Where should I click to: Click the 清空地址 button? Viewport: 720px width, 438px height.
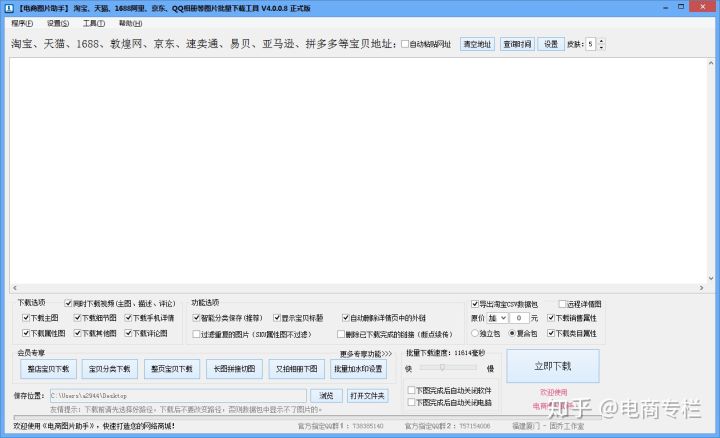(476, 44)
